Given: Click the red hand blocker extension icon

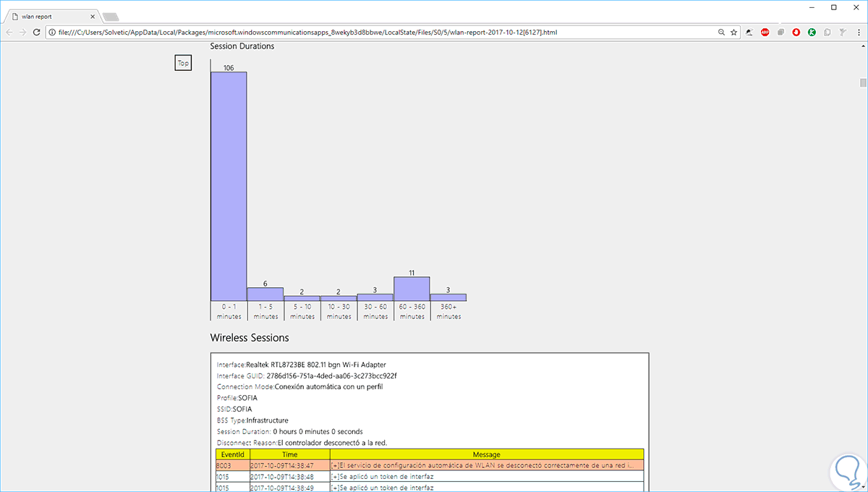Looking at the screenshot, I should [x=796, y=33].
